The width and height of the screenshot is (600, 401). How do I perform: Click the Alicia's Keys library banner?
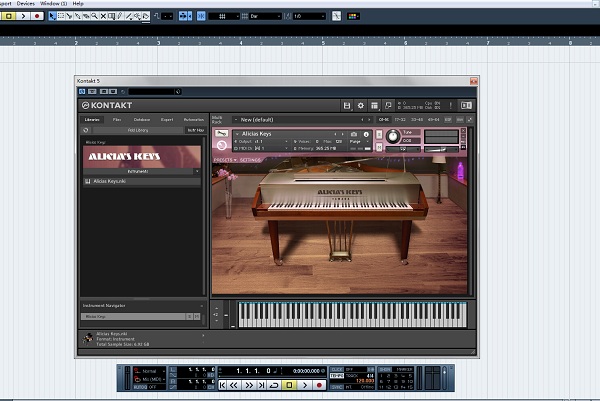tap(142, 156)
